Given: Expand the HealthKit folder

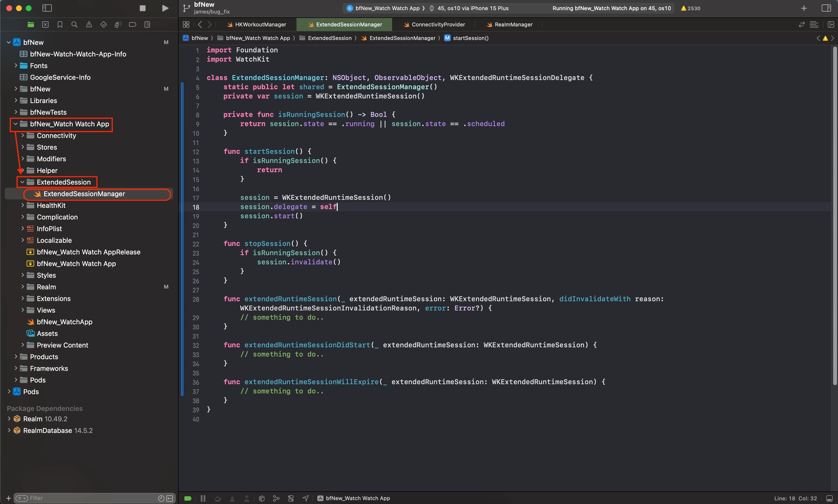Looking at the screenshot, I should [x=23, y=205].
